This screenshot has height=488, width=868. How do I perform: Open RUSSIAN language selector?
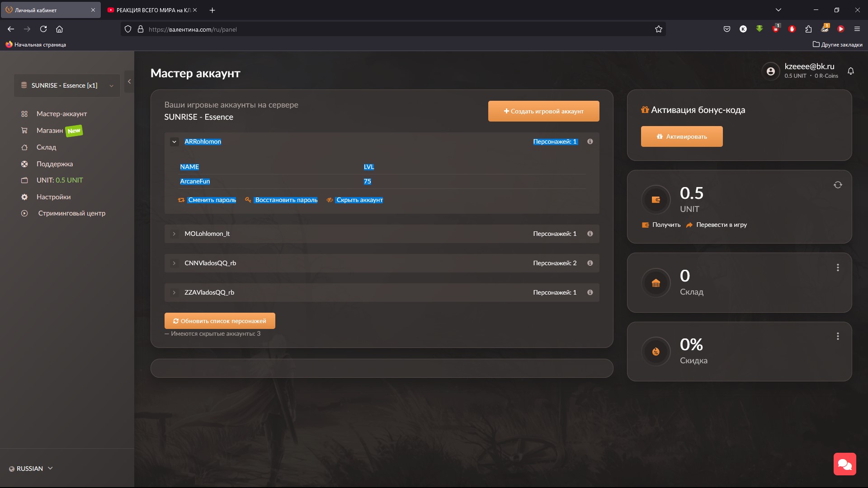click(x=31, y=469)
